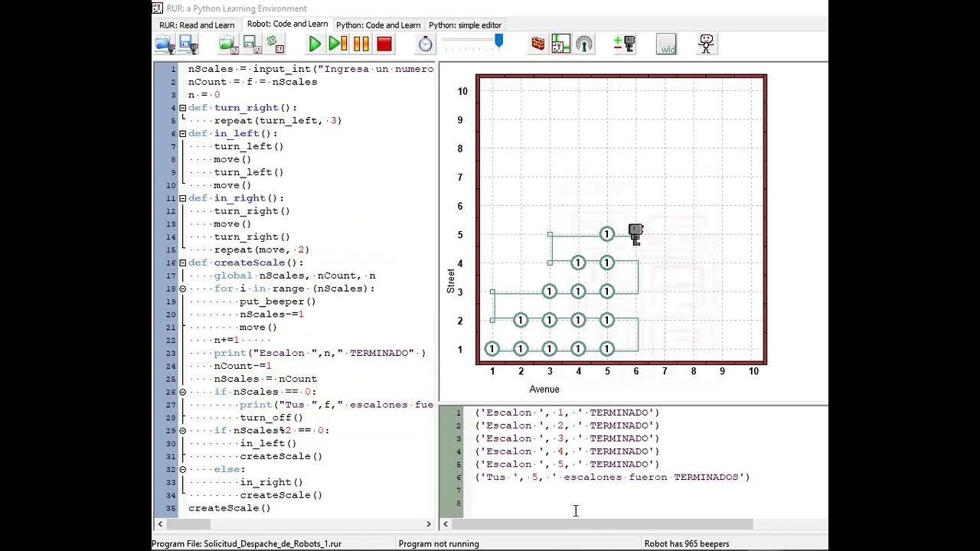Click line 35 createScale() call
The image size is (980, 551).
(x=230, y=507)
